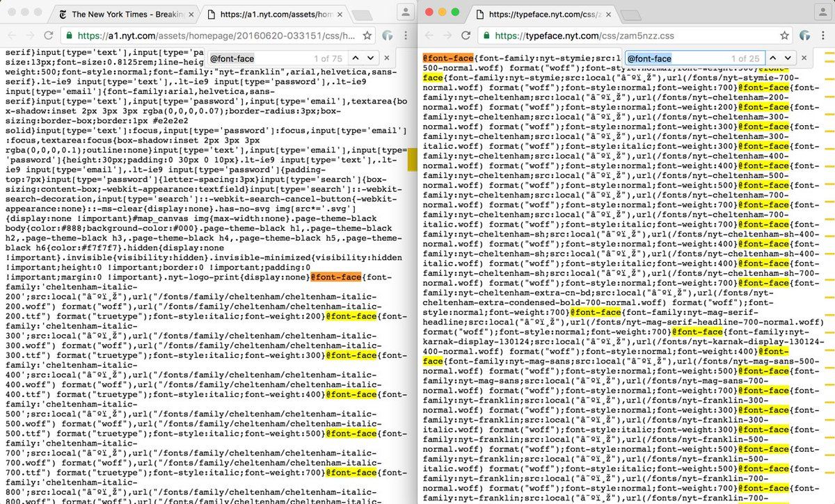Close the find bar showing '1 of 25'
The image size is (835, 504).
pos(804,59)
